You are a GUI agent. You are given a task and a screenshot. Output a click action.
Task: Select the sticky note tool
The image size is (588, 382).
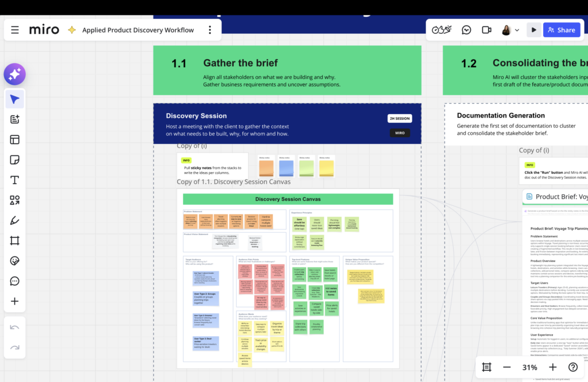point(14,160)
